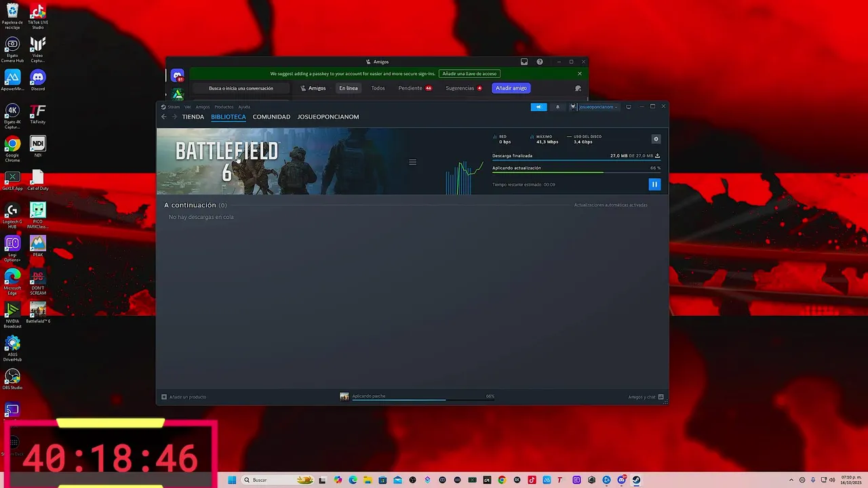Click Steam's megaphone announcements button

[x=538, y=107]
